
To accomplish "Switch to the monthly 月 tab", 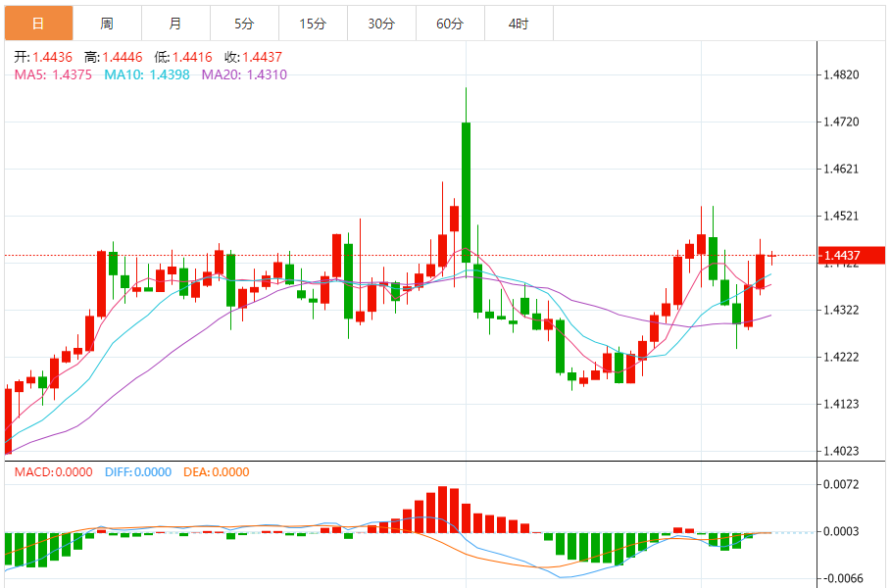I will point(176,24).
